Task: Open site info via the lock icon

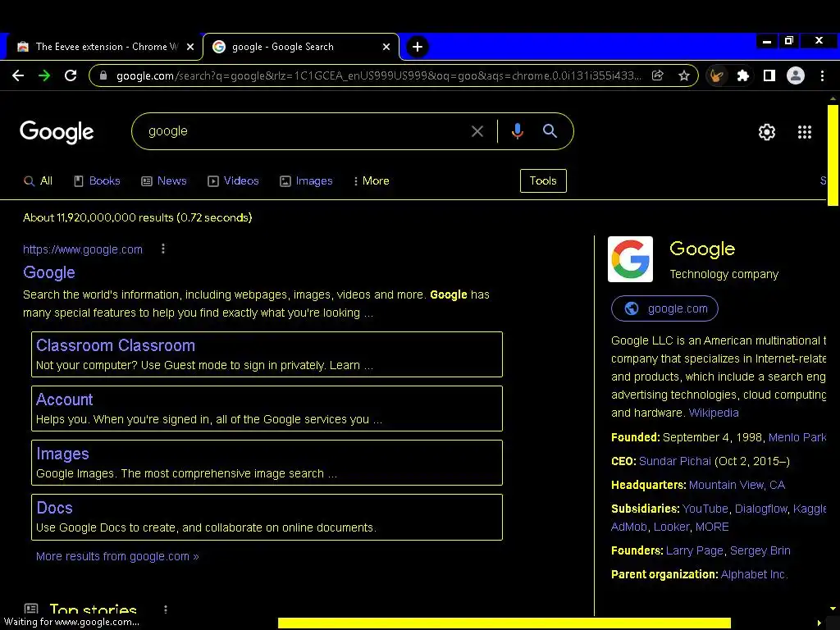Action: 103,75
